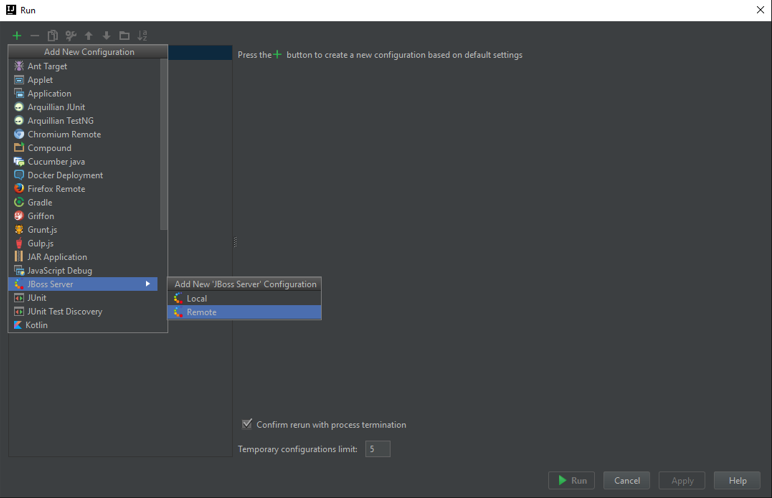The image size is (772, 498).
Task: Choose Remote JBoss Server configuration
Action: point(245,312)
